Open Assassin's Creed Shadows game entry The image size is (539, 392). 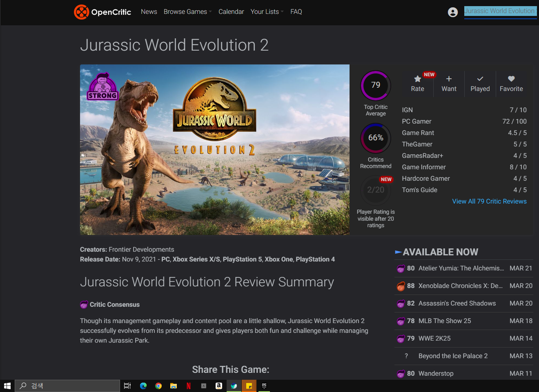pyautogui.click(x=464, y=303)
